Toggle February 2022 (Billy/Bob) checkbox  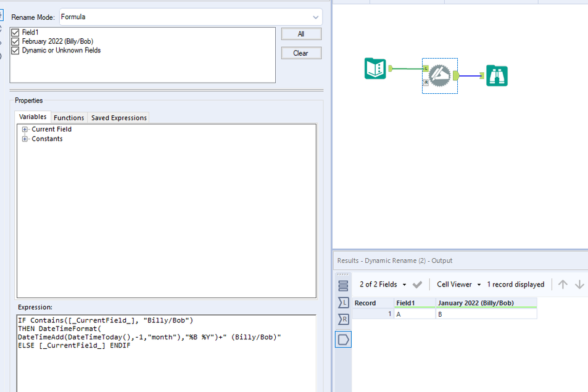pos(15,41)
